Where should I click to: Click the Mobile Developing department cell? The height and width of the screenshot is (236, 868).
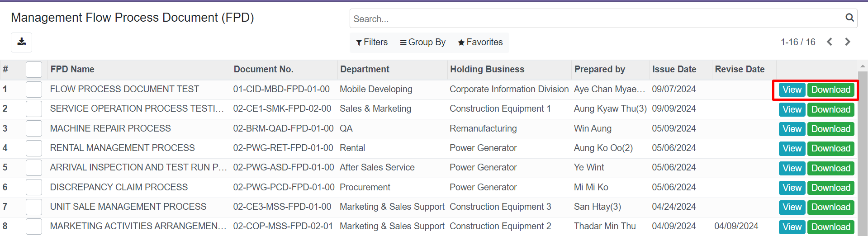pos(376,89)
